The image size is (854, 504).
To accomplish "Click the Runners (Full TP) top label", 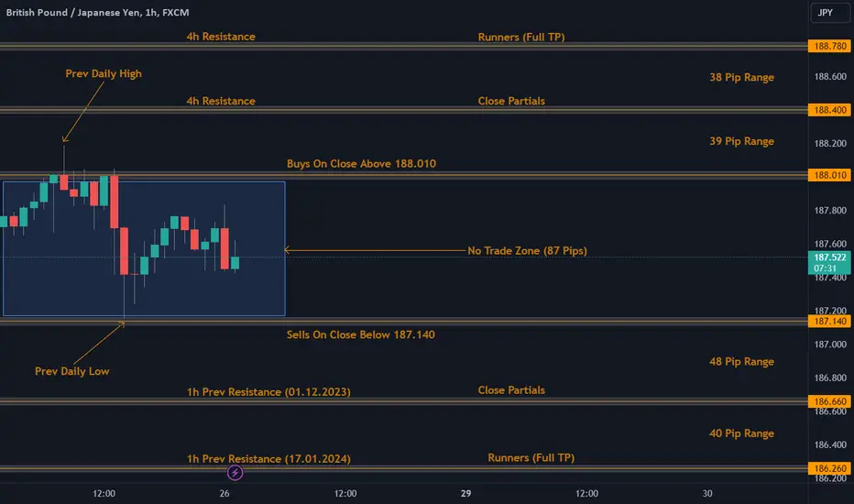I will tap(521, 37).
